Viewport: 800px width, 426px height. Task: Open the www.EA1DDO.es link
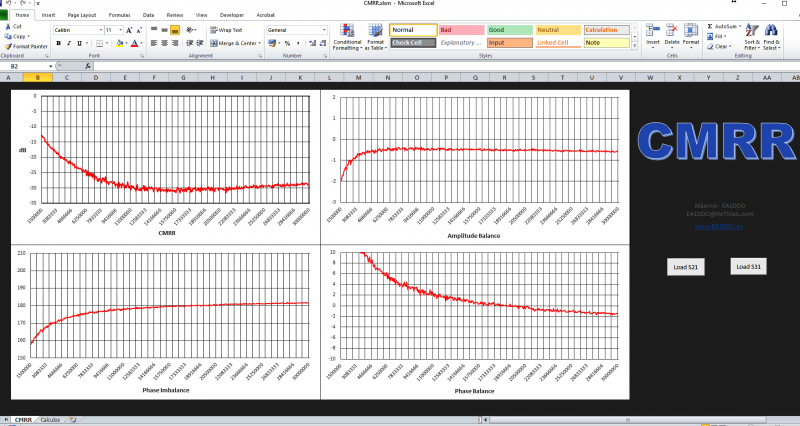pos(718,226)
